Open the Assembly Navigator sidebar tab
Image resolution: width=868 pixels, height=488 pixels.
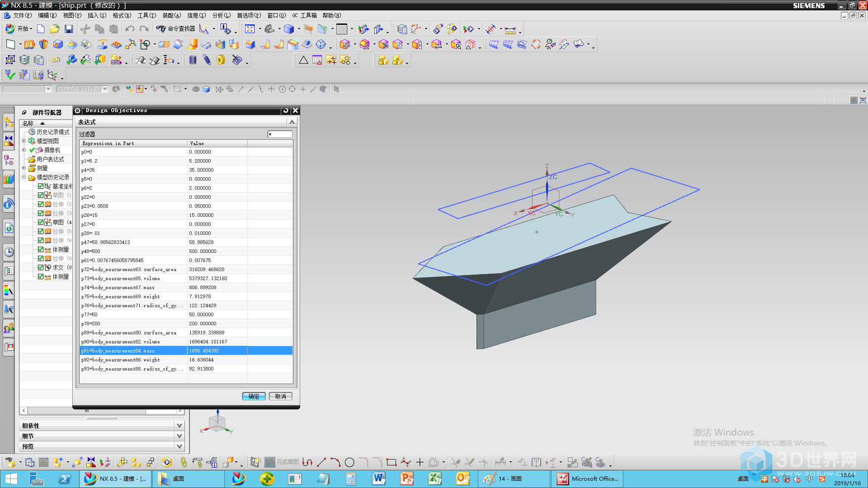(x=9, y=122)
